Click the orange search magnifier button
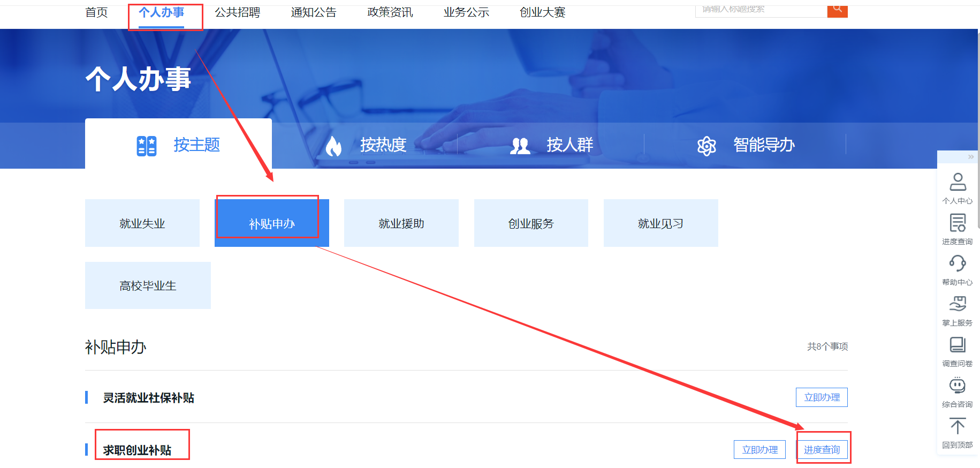 (x=837, y=10)
